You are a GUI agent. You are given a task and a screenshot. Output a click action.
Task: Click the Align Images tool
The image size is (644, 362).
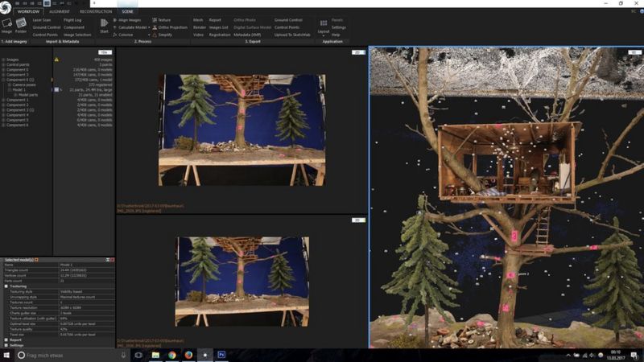tap(129, 19)
